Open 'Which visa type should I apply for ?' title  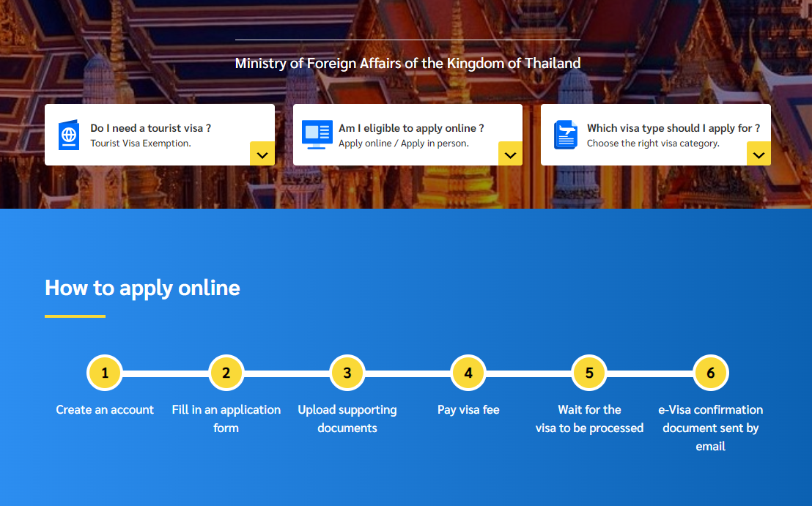(673, 128)
